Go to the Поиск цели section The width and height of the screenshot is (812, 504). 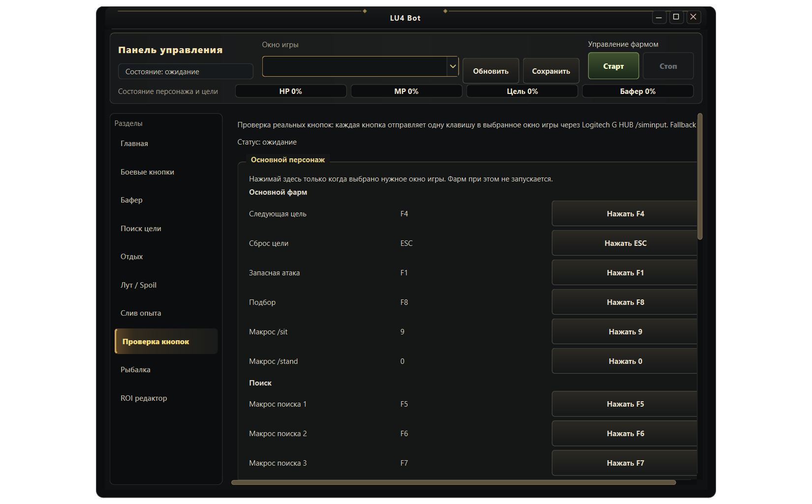point(166,229)
